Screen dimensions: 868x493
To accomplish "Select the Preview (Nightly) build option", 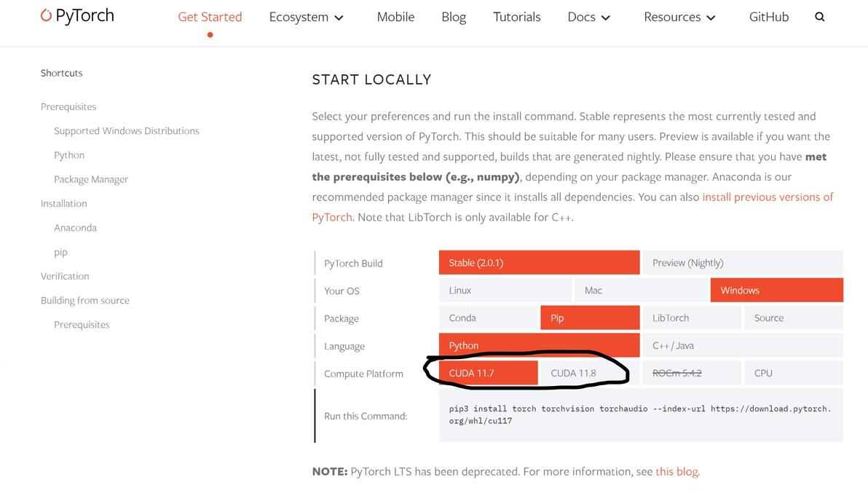I will [x=741, y=263].
